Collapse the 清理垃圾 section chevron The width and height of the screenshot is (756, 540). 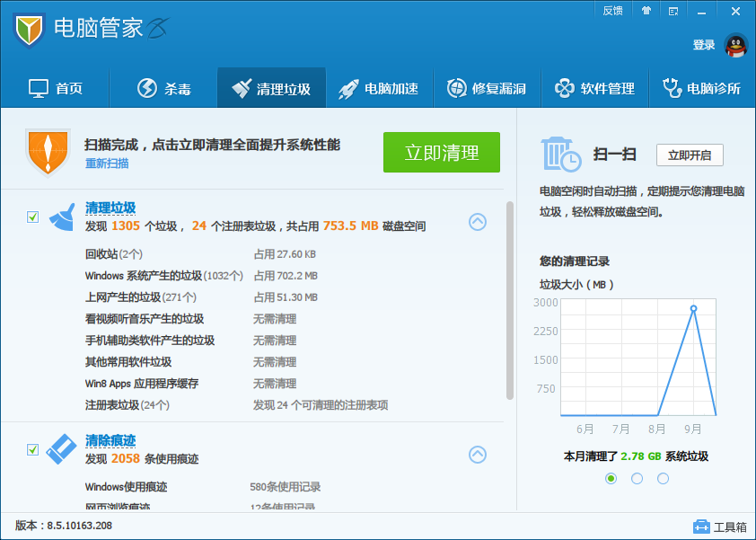(478, 222)
